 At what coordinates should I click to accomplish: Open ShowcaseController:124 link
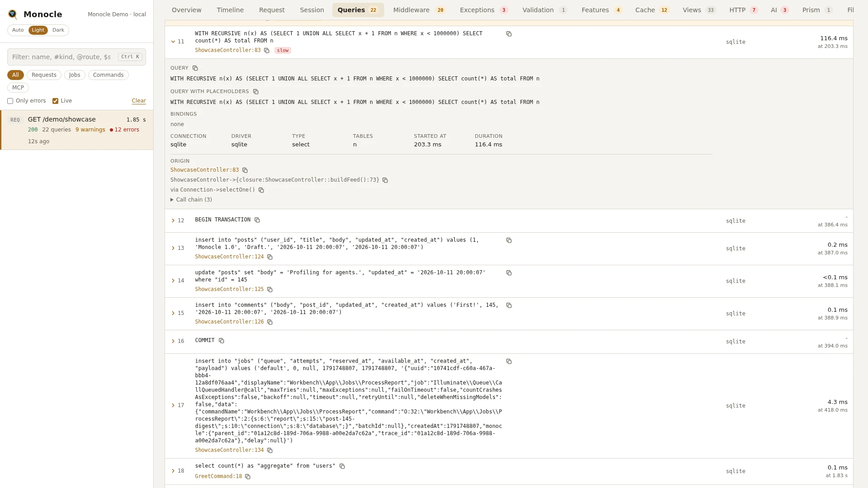(x=229, y=257)
